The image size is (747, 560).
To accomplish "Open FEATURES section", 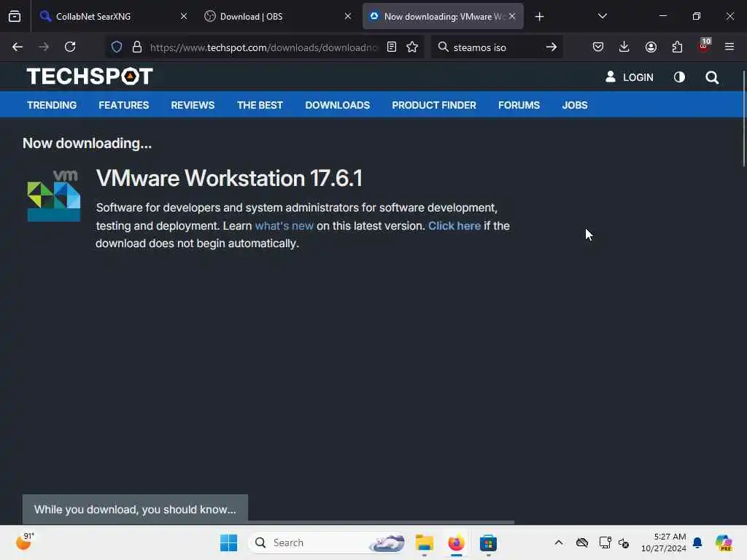I will tap(124, 105).
